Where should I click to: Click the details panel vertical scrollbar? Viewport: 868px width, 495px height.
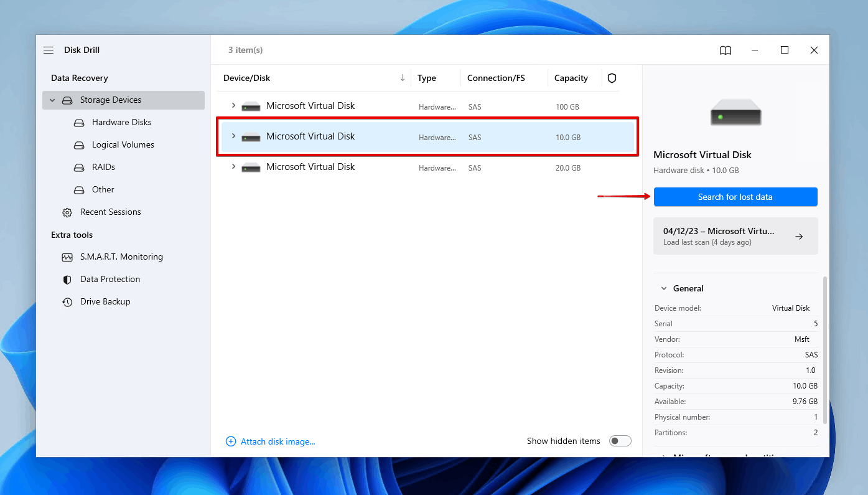click(825, 349)
